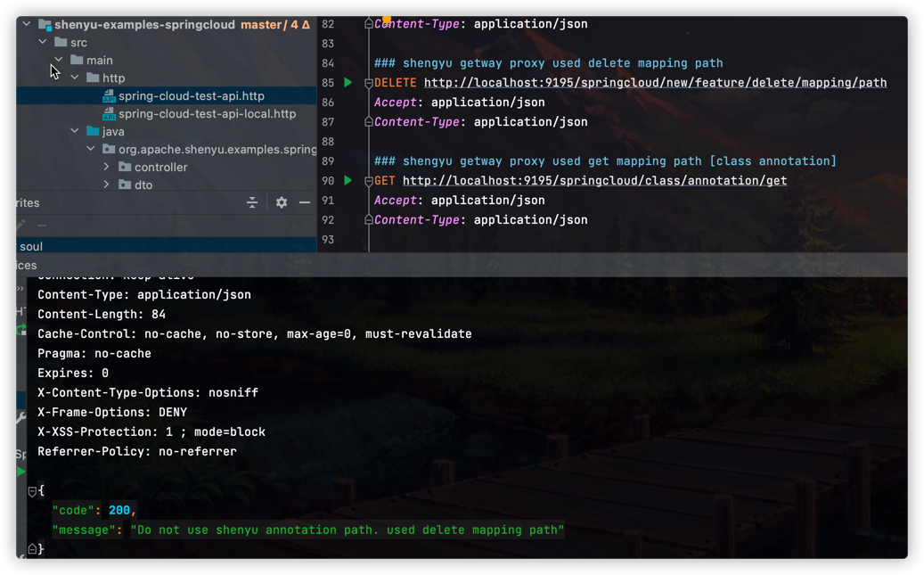This screenshot has width=924, height=575.
Task: Click the collapse all icon in Favorites panel
Action: point(252,202)
